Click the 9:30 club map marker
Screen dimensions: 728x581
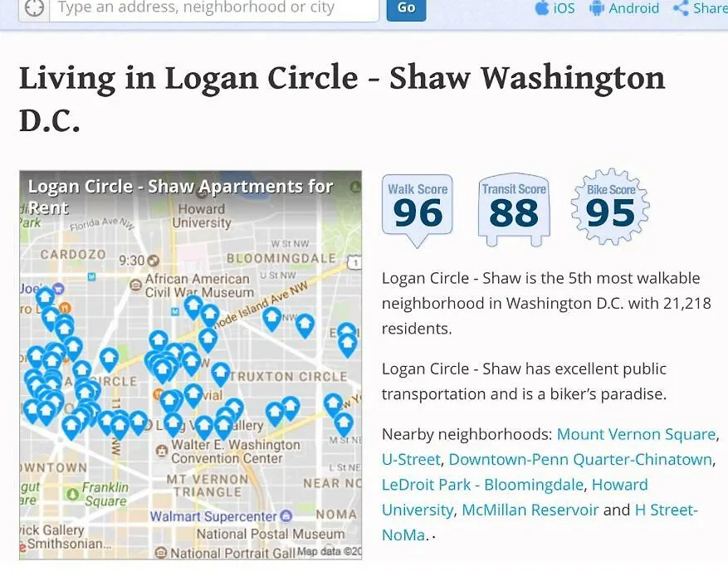click(154, 261)
